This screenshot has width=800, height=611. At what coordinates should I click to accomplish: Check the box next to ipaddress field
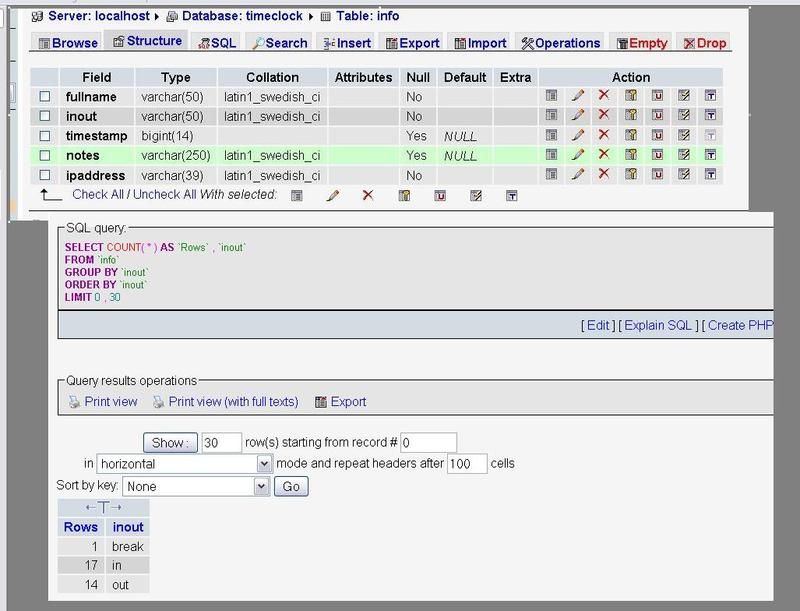pos(45,175)
